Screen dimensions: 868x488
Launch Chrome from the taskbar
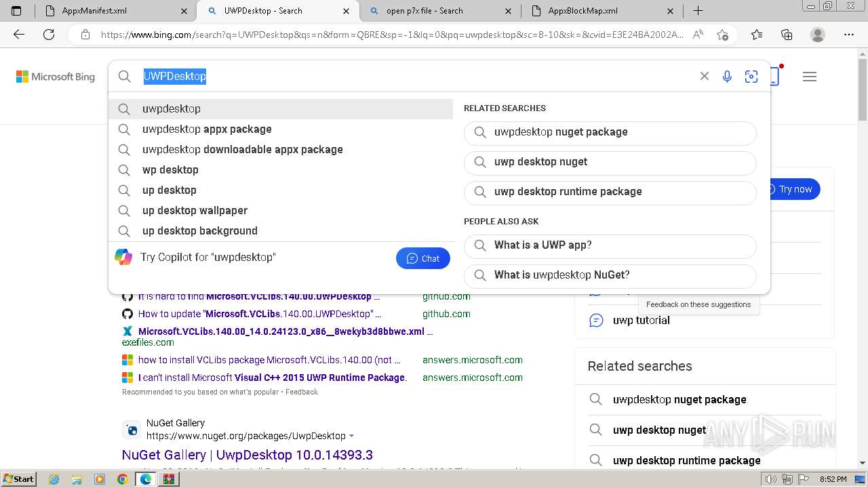point(122,479)
